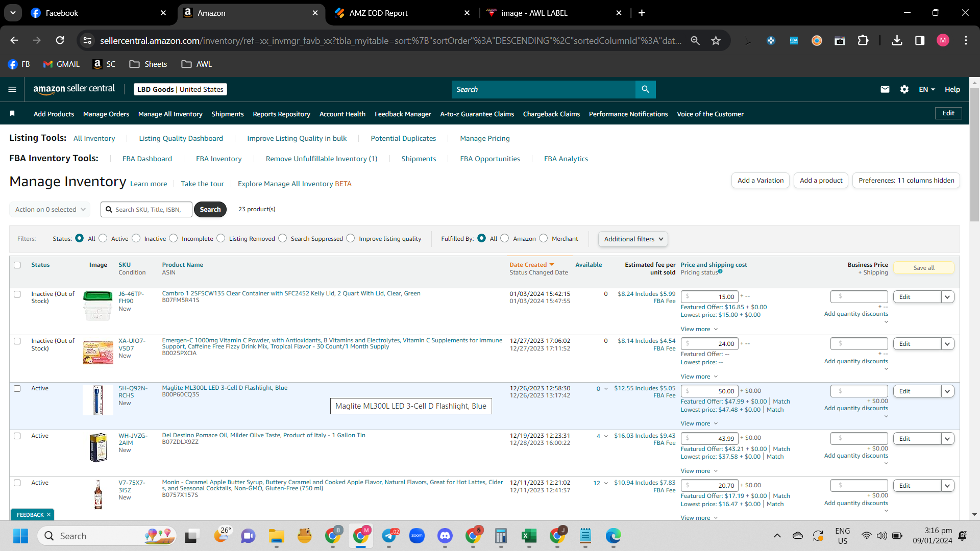Screen dimensions: 980x551
Task: Click the page vertical scrollbar
Action: click(974, 156)
